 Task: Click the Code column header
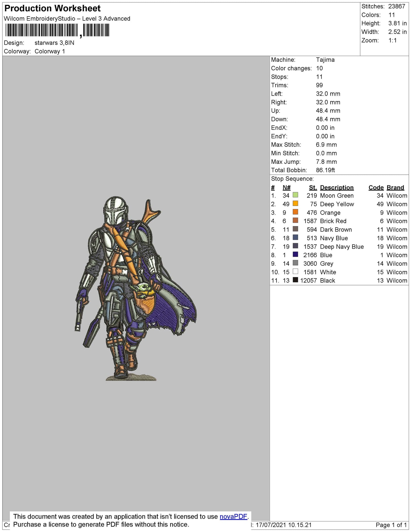[376, 187]
